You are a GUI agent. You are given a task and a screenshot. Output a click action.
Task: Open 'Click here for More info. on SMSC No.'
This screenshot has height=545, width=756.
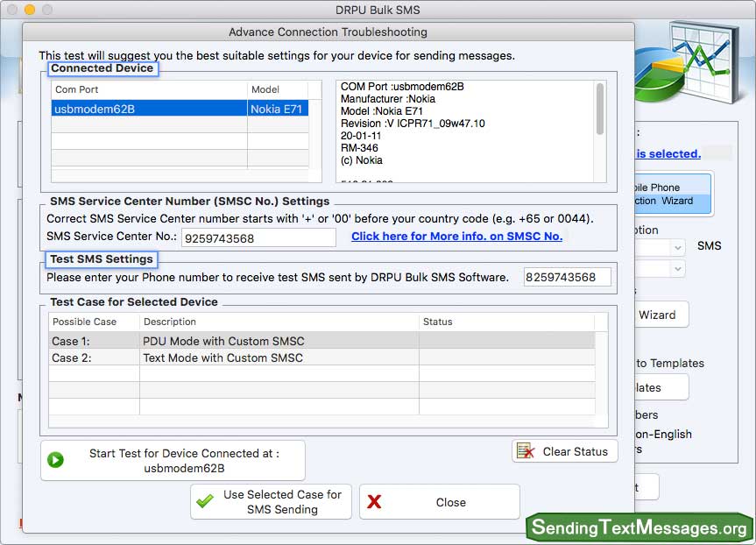[456, 237]
